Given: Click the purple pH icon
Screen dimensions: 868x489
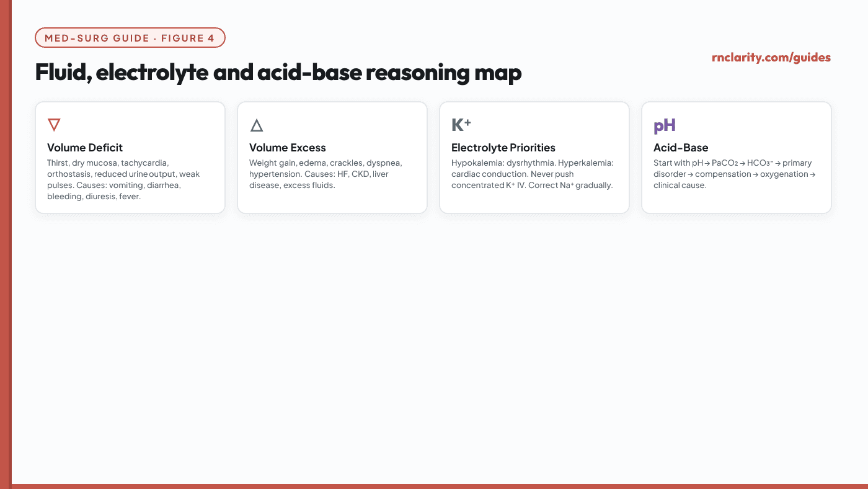Looking at the screenshot, I should coord(665,126).
